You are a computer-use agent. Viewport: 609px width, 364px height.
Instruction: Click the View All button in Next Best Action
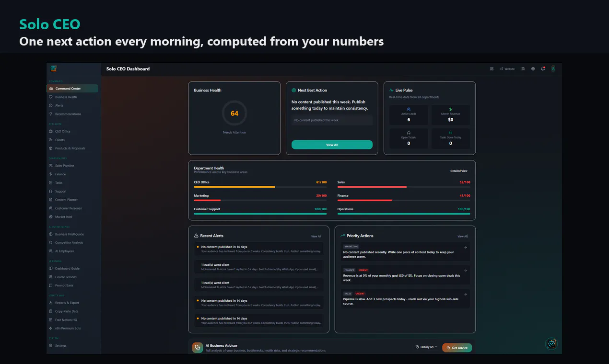point(332,145)
